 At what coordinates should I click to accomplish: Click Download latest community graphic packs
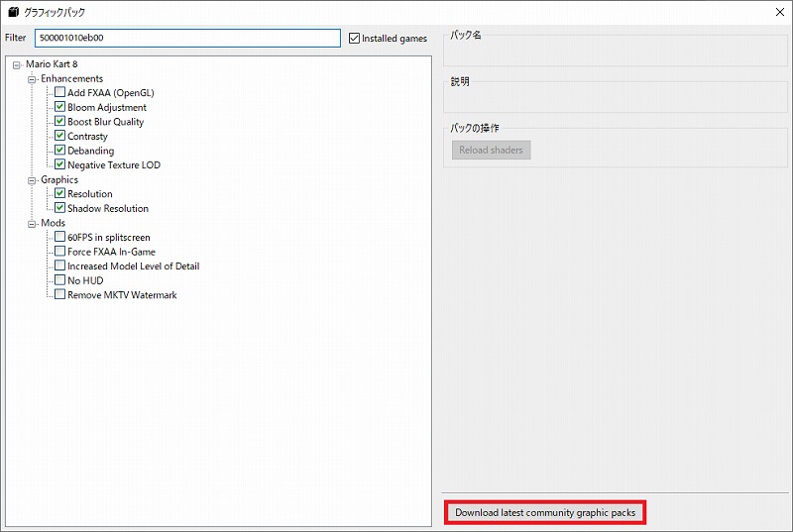(545, 513)
